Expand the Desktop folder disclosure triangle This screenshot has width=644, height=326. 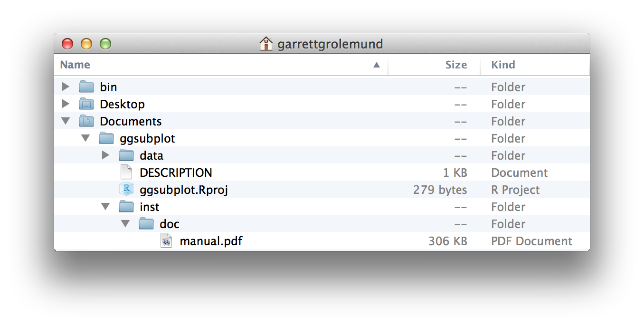point(66,104)
